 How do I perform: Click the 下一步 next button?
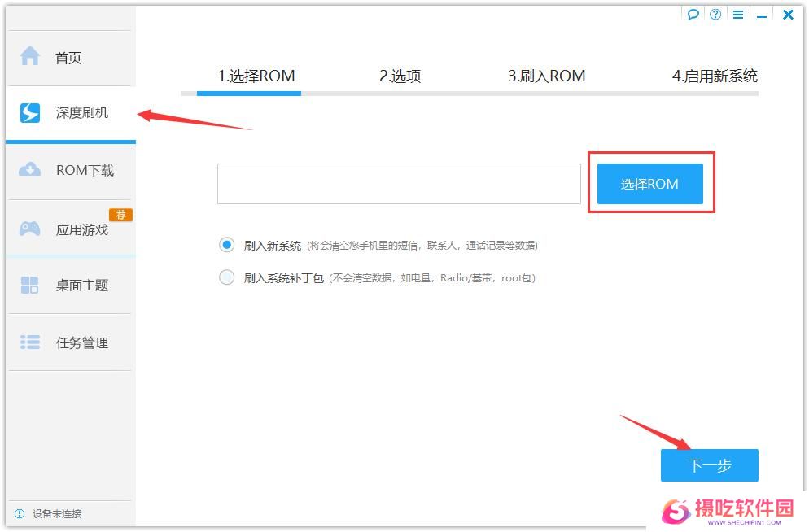(709, 465)
